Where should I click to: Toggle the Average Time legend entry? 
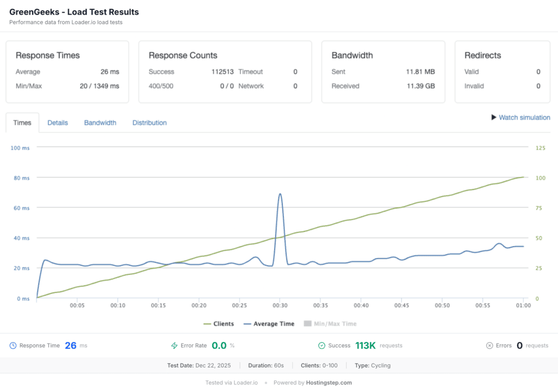click(269, 324)
